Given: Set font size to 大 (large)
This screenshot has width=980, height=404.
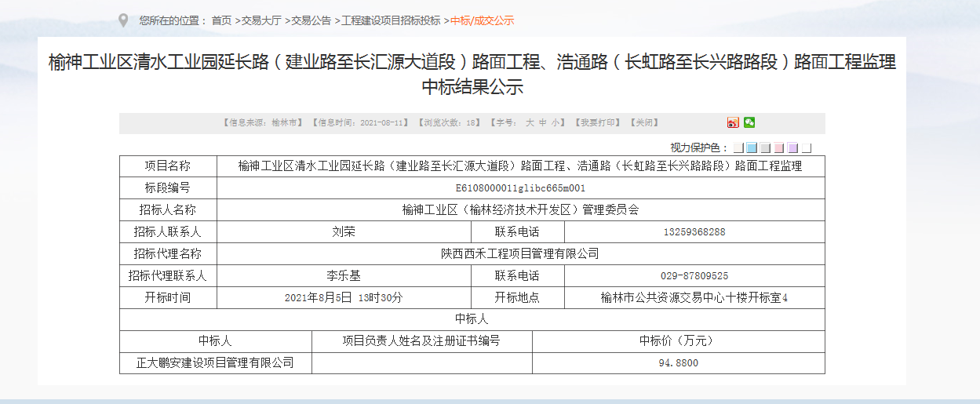Looking at the screenshot, I should 530,123.
